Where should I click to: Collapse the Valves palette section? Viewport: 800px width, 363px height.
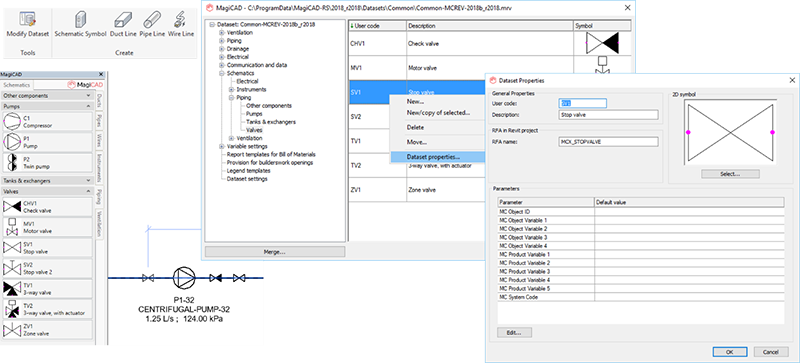pos(89,191)
